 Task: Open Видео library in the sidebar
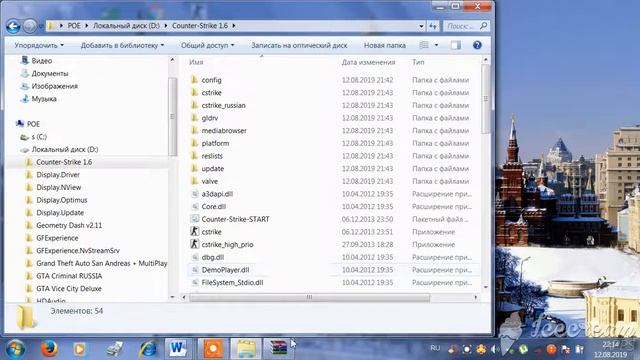click(x=42, y=61)
